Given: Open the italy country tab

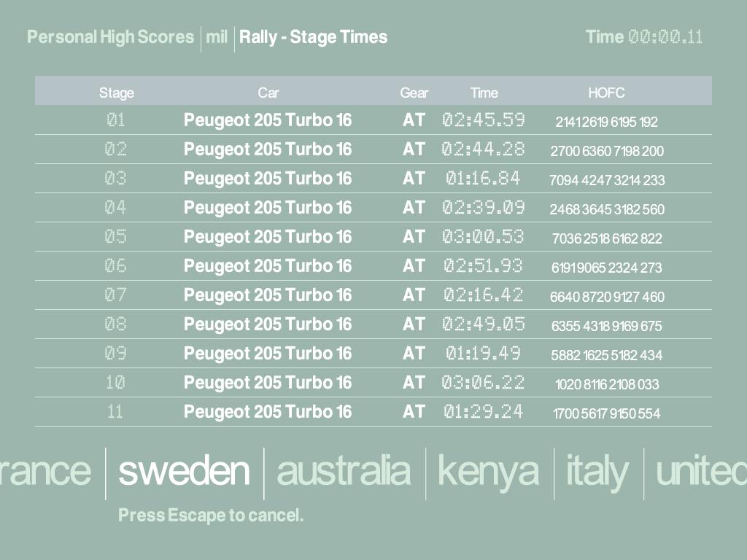Looking at the screenshot, I should [597, 471].
